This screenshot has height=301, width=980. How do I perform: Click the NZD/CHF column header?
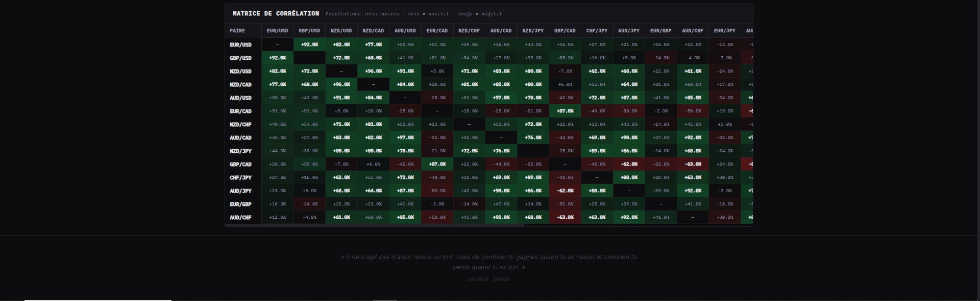[x=469, y=31]
